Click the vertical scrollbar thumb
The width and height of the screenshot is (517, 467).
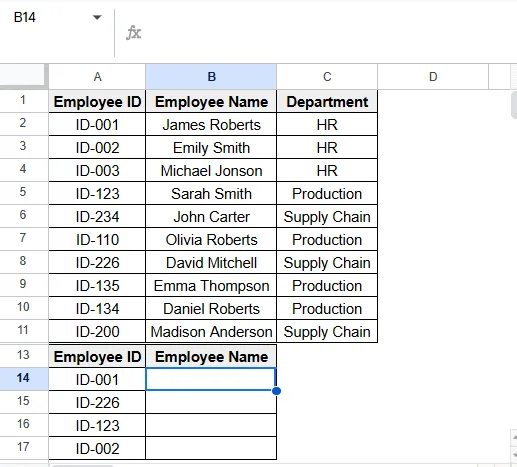point(514,106)
